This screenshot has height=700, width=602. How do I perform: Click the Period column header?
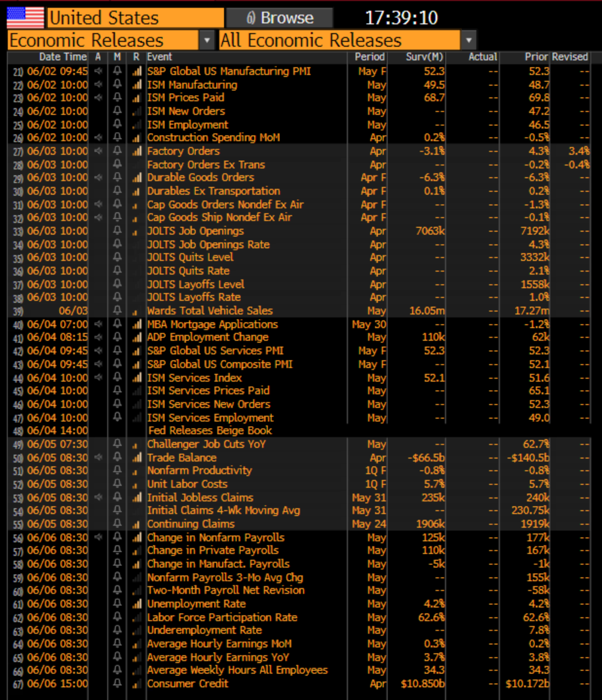[370, 57]
